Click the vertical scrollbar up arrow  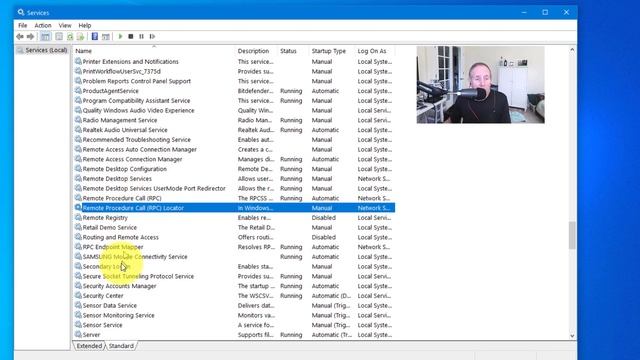click(572, 50)
